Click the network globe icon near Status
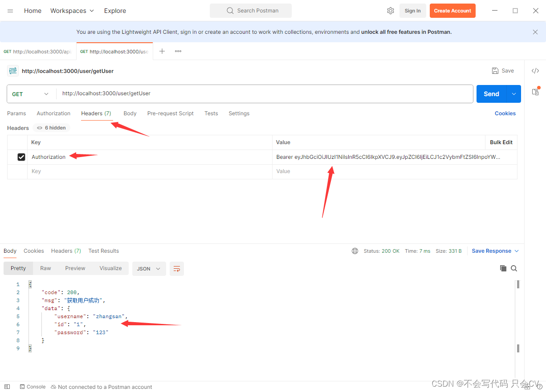546x392 pixels. click(x=355, y=251)
